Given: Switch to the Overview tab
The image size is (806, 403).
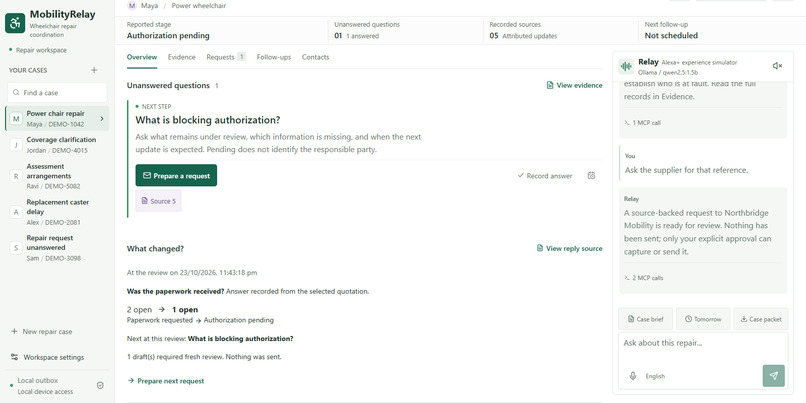Looking at the screenshot, I should click(x=142, y=57).
